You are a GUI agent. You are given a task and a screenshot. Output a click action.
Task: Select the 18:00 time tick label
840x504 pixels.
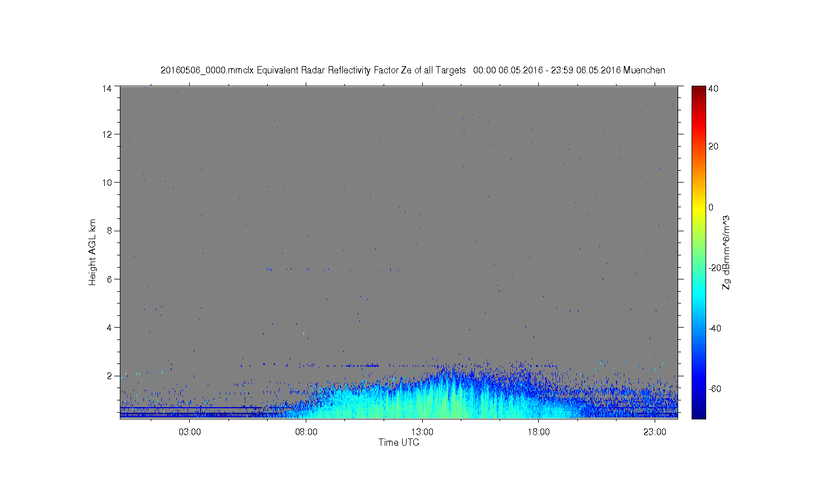[x=539, y=432]
